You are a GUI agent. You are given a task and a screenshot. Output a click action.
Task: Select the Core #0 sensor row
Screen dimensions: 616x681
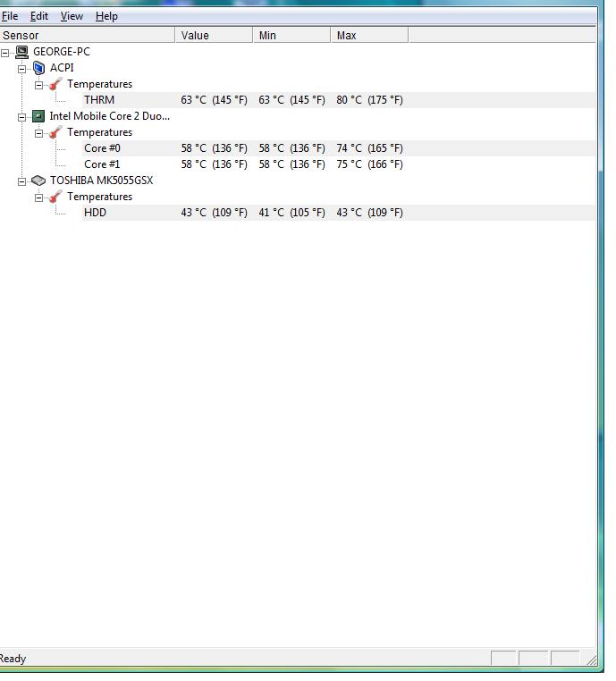pos(339,148)
